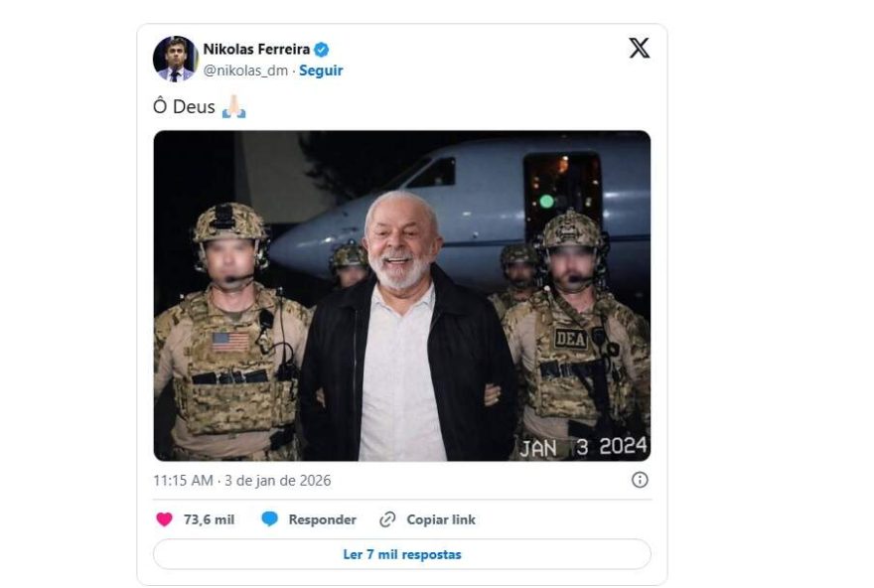Click the tweet text Ô Deus
Viewport: 874px width, 588px height.
click(181, 104)
